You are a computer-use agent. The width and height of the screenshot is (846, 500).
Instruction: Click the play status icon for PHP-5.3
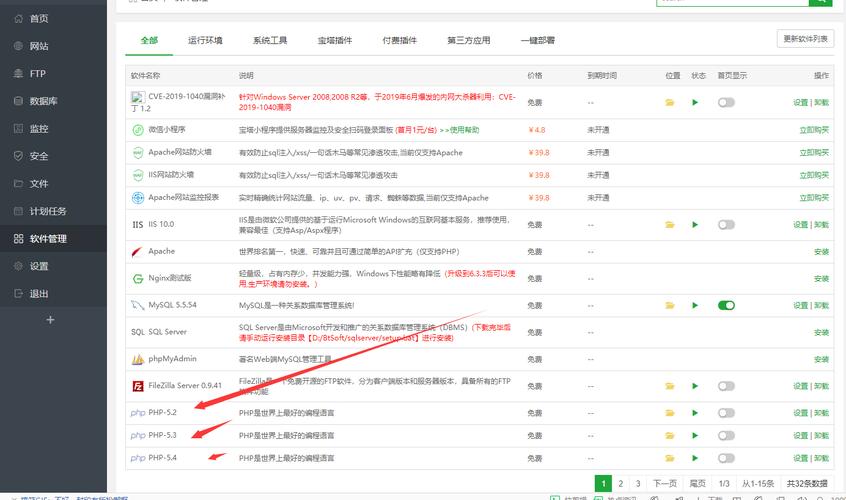695,435
